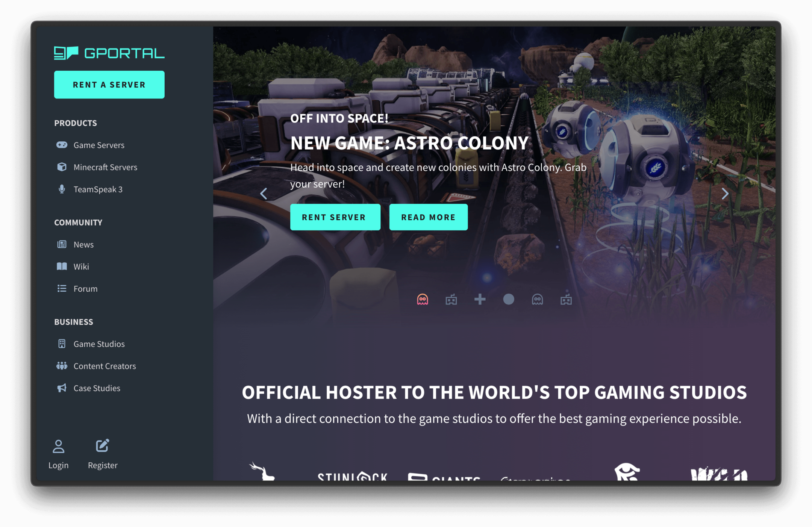Click the Rent a Server button
The width and height of the screenshot is (812, 527).
tap(109, 85)
